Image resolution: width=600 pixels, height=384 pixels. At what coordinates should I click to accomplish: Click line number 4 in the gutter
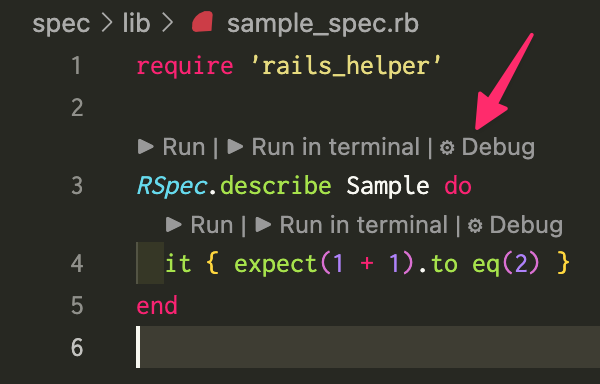77,264
